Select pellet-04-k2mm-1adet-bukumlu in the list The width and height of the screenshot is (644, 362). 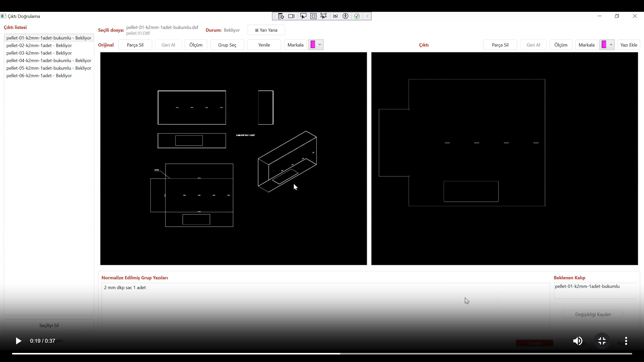(x=49, y=61)
